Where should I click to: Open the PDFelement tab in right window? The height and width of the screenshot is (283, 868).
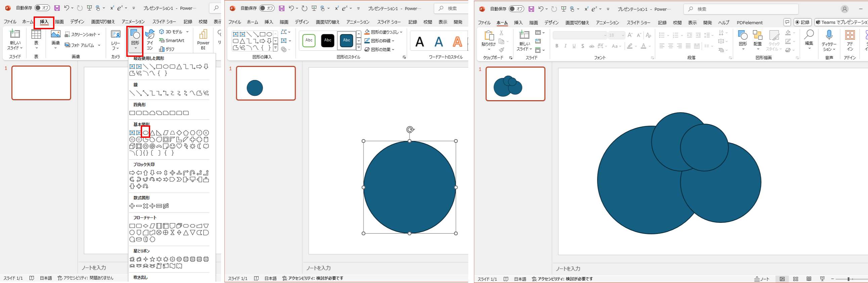click(x=749, y=23)
